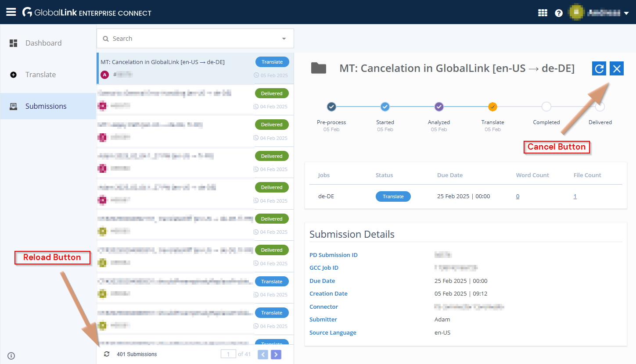Open the apps grid launcher

click(x=543, y=13)
